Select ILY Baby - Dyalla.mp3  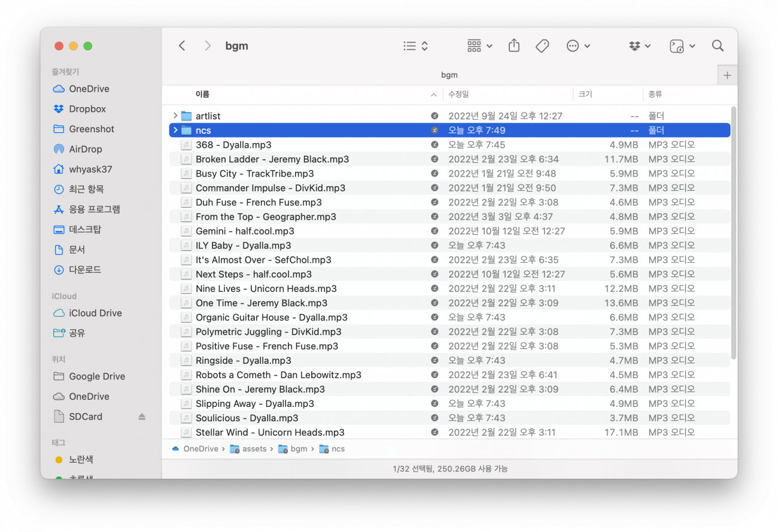pos(449,245)
